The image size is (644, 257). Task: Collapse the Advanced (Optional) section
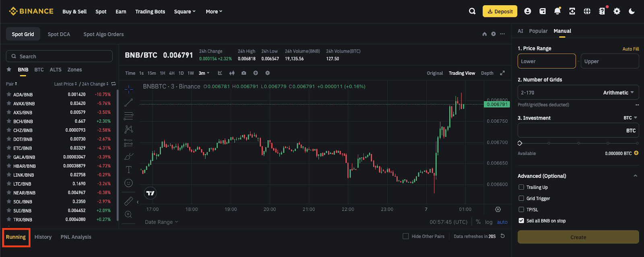tap(635, 176)
